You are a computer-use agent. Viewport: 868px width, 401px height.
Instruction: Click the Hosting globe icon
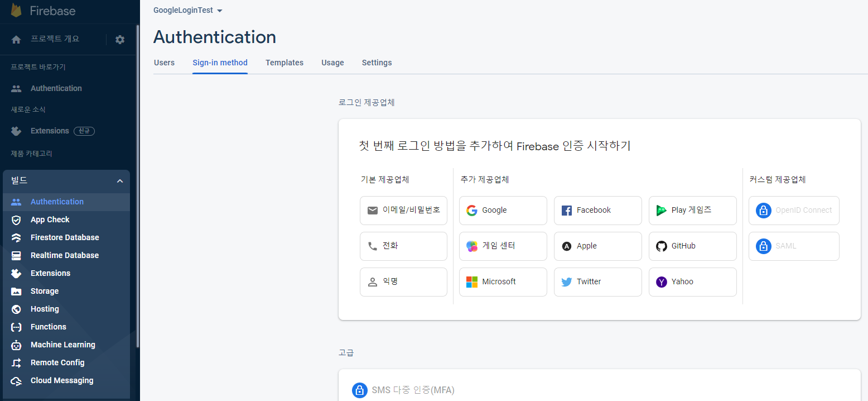point(16,309)
